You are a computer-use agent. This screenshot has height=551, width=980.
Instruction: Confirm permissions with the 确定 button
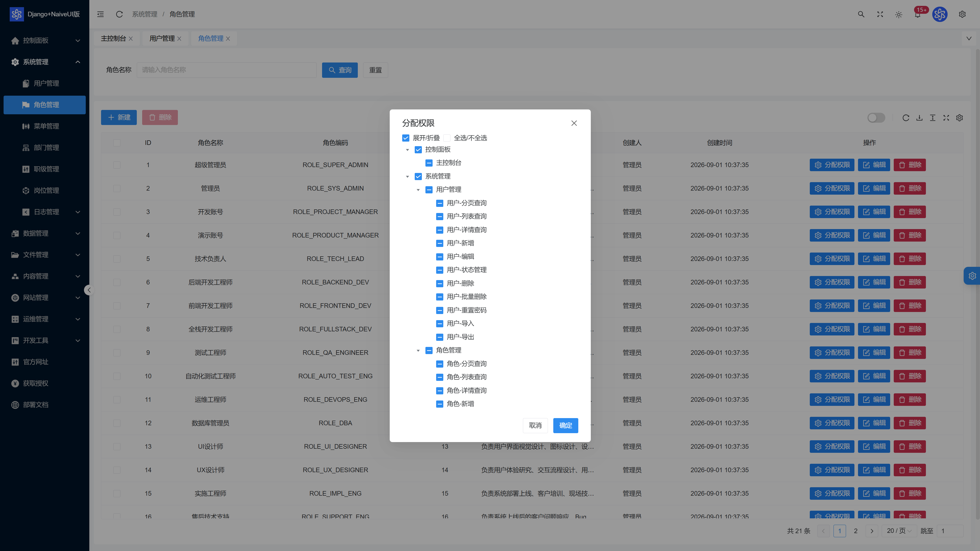[565, 425]
